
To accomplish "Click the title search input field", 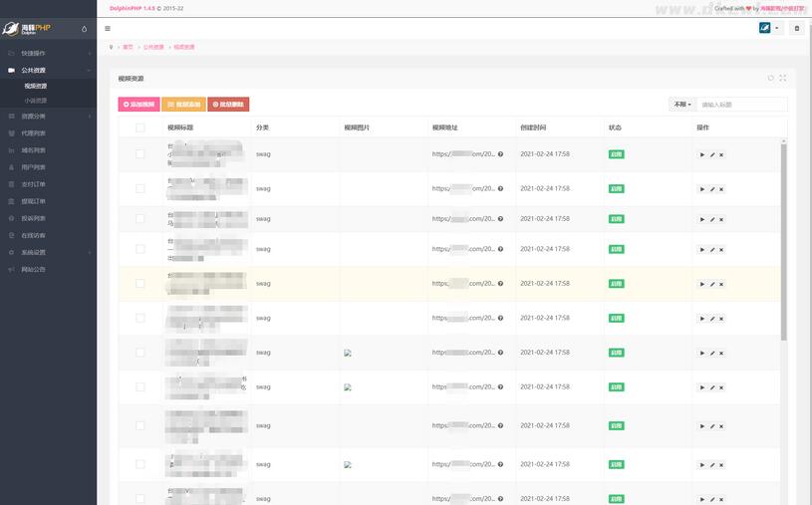I will (x=741, y=105).
